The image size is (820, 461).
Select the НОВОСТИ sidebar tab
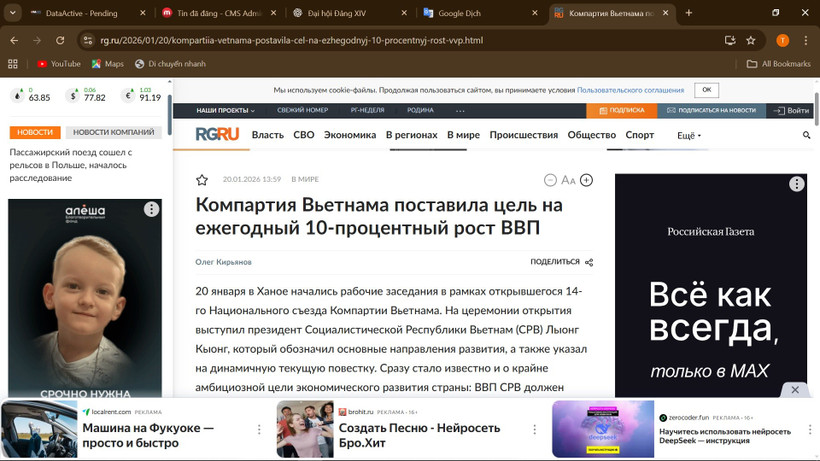pos(35,132)
